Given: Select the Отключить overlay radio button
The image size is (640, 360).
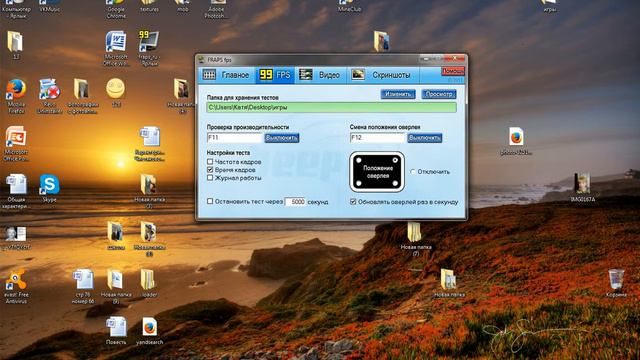Looking at the screenshot, I should [413, 172].
